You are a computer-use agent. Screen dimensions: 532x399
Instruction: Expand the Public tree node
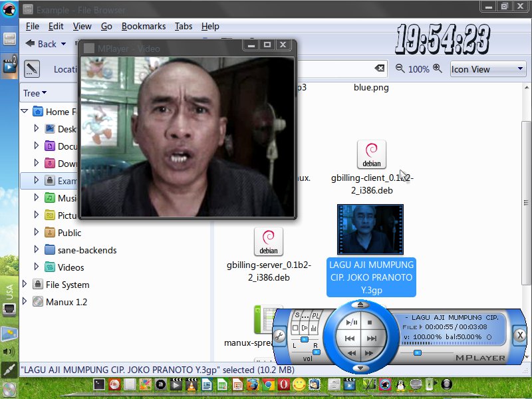pyautogui.click(x=37, y=232)
